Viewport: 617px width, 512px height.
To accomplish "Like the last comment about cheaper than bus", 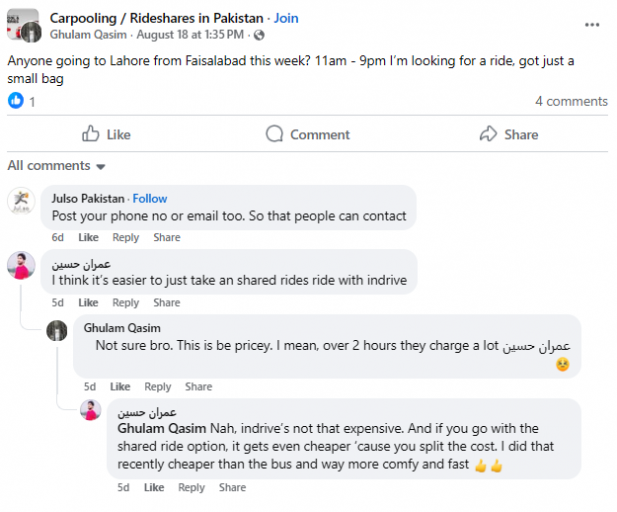I will pyautogui.click(x=154, y=487).
